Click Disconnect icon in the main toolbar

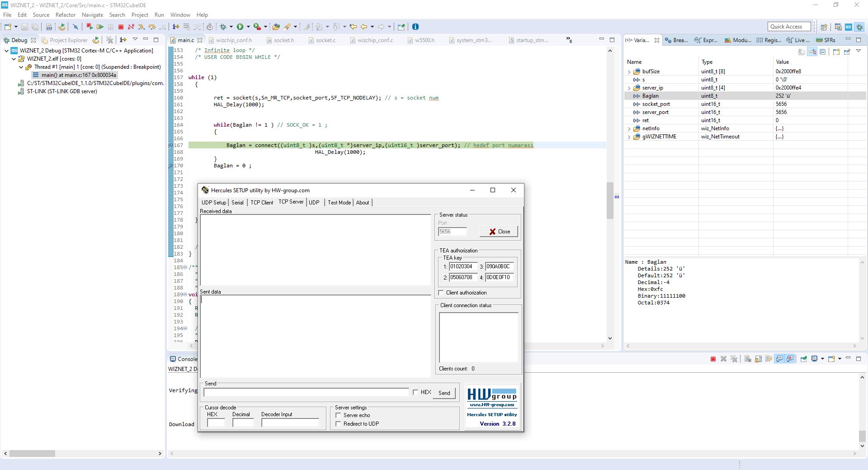(x=131, y=27)
